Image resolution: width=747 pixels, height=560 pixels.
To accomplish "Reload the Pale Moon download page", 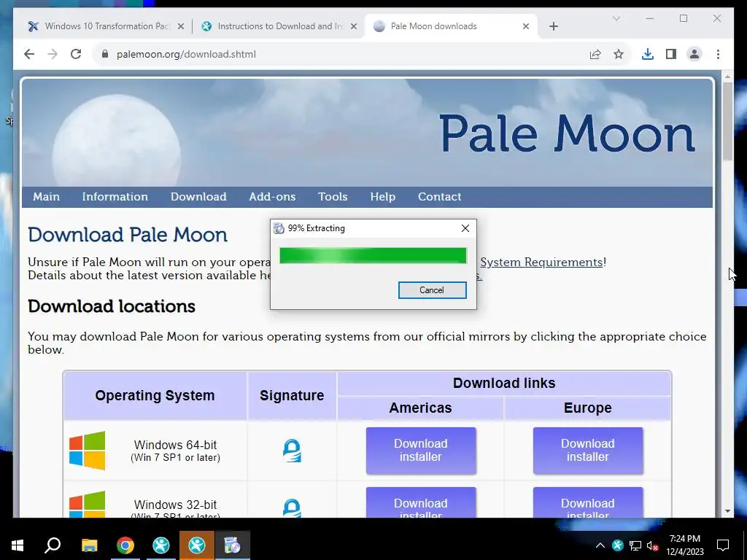I will coord(76,54).
